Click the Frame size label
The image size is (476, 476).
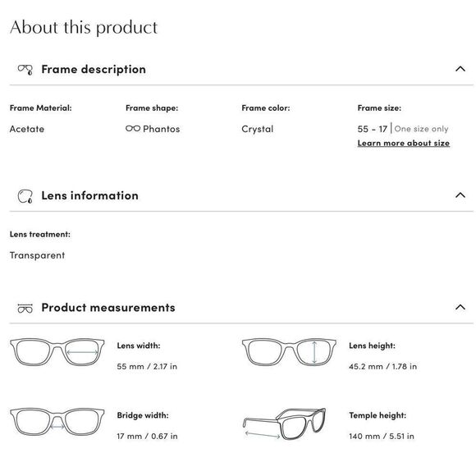pyautogui.click(x=379, y=108)
